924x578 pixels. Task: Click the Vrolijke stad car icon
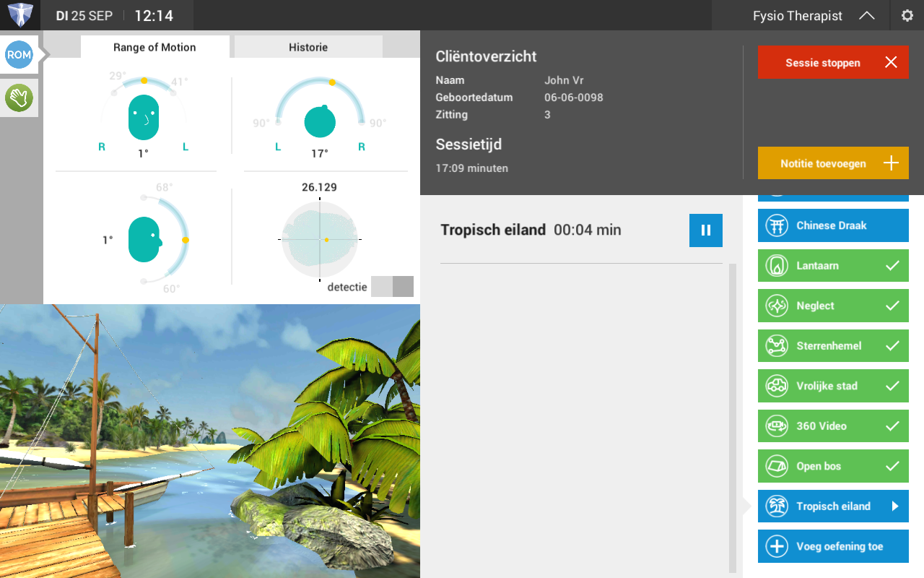click(777, 386)
